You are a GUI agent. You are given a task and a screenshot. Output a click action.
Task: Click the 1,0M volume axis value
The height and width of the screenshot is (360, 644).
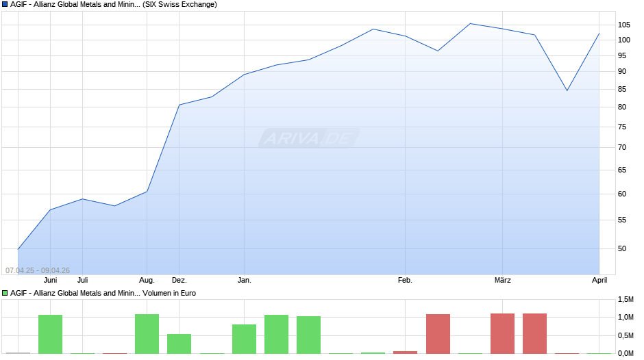click(x=626, y=318)
